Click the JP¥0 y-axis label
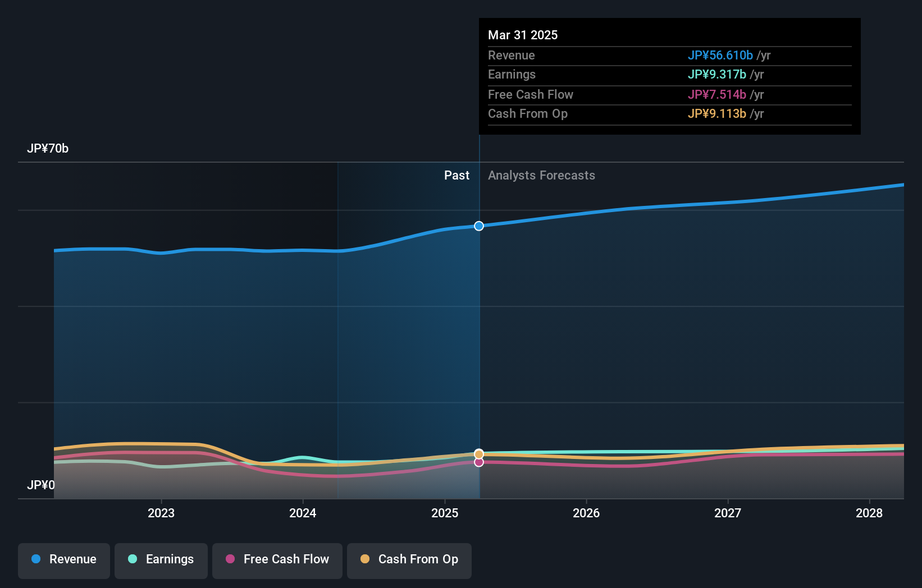Viewport: 922px width, 588px height. (x=41, y=485)
